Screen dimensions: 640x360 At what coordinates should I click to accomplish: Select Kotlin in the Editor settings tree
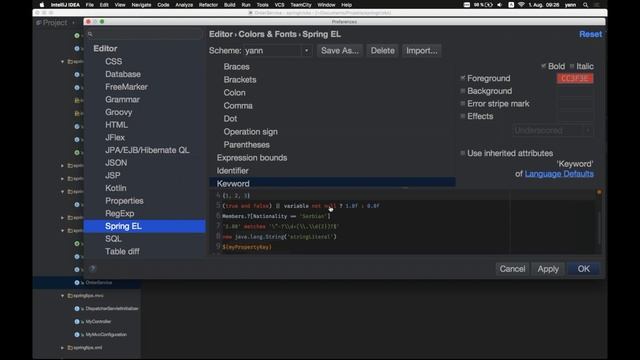click(x=116, y=188)
